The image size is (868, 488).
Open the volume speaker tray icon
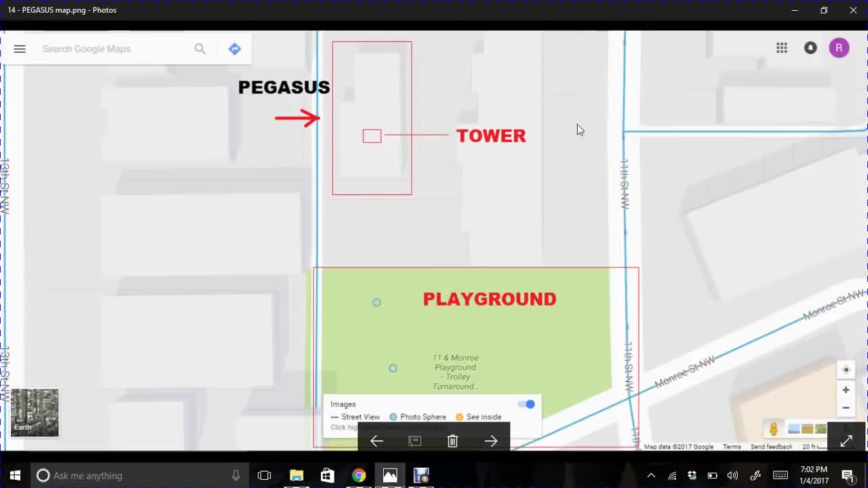(x=732, y=475)
